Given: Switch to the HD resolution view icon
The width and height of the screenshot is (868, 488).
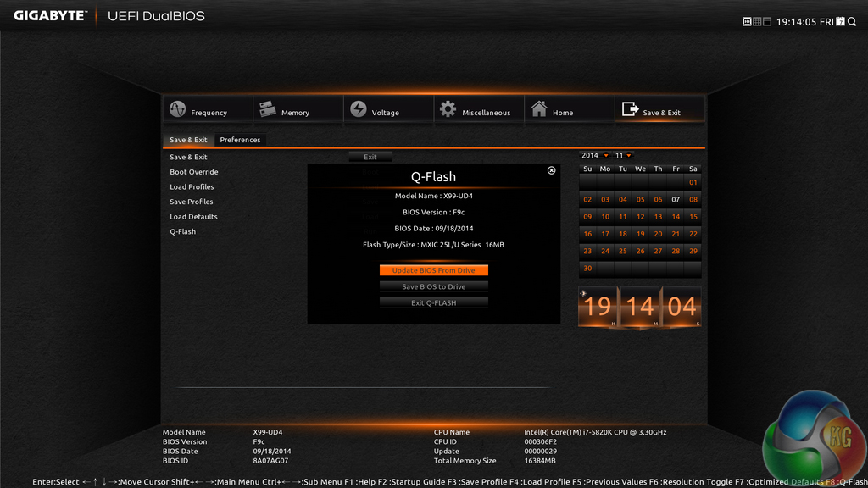Looking at the screenshot, I should pyautogui.click(x=747, y=21).
